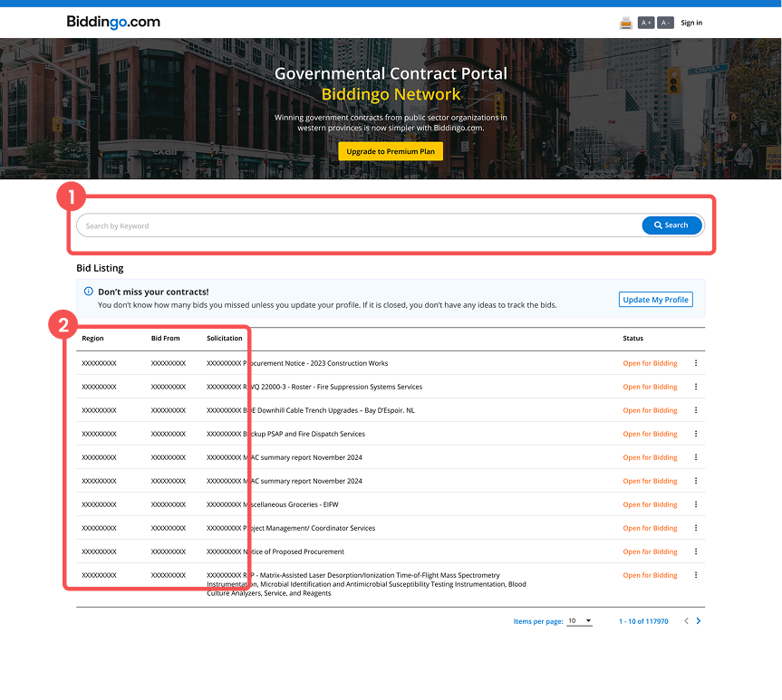Click the 1 - 10 of 117970 range label
782x700 pixels.
coord(643,621)
